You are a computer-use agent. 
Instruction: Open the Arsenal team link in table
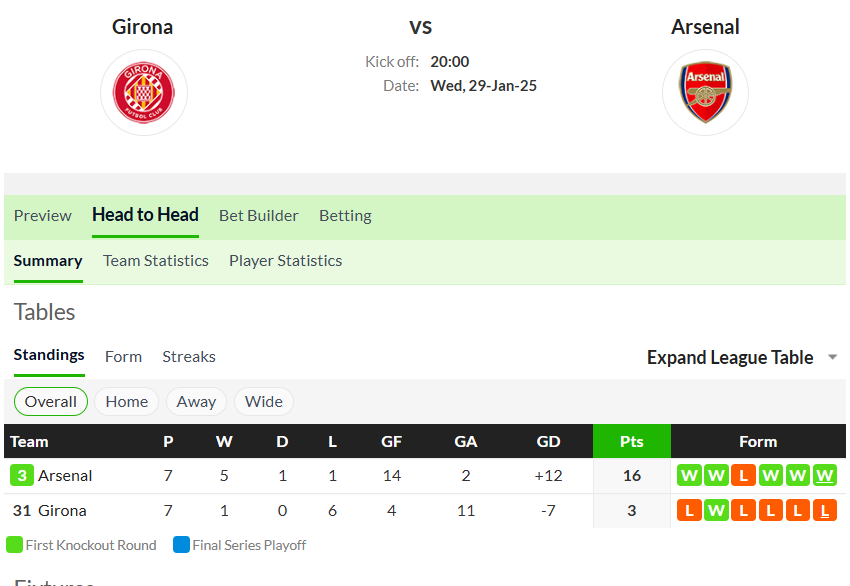[65, 475]
